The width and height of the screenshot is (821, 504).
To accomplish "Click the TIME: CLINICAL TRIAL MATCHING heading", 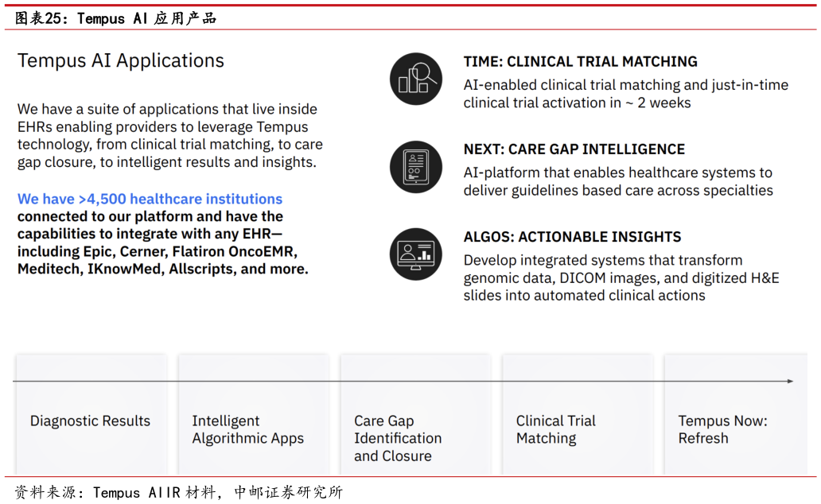I will click(x=580, y=61).
